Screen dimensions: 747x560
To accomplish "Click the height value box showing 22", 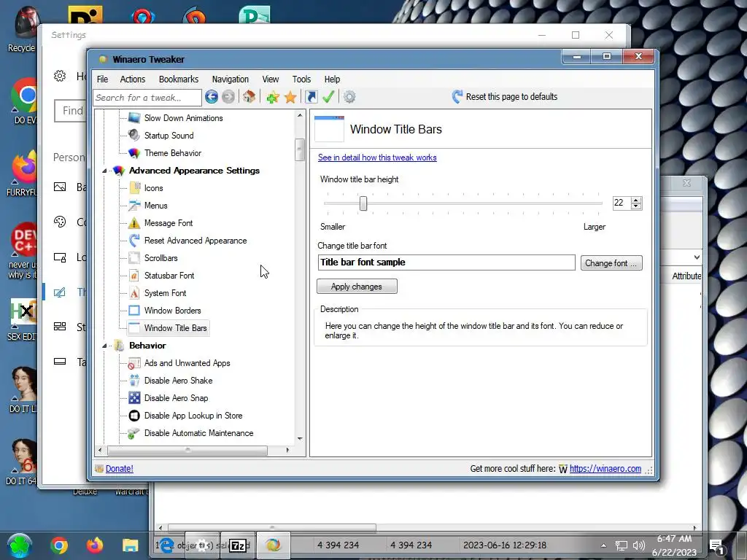I will (622, 203).
